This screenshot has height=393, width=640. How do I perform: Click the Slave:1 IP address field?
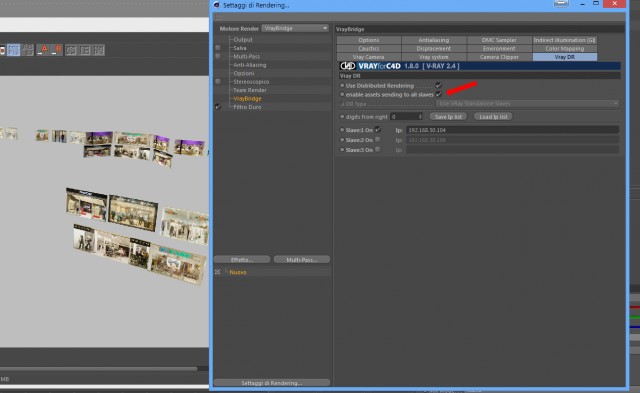(513, 130)
